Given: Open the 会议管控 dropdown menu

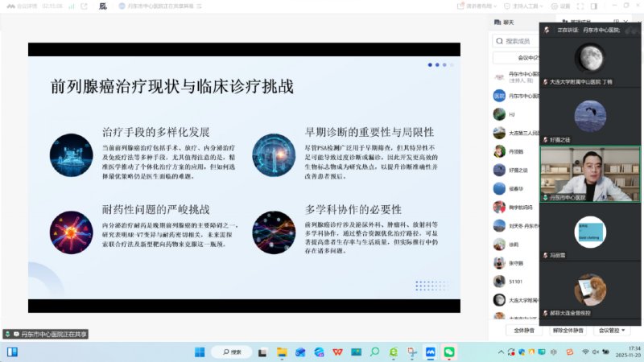Looking at the screenshot, I should (x=612, y=330).
